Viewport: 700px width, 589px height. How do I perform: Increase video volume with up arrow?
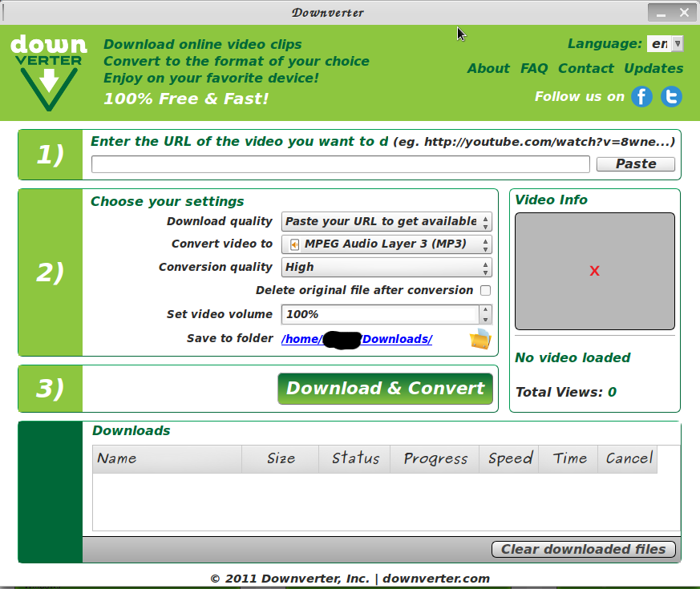point(485,309)
